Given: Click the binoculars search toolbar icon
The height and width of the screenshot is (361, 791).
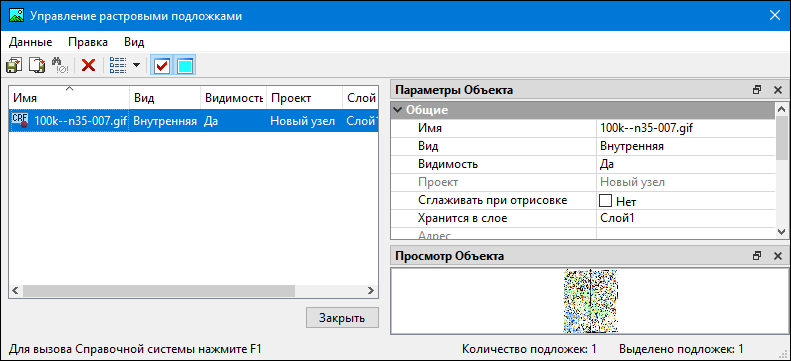Looking at the screenshot, I should [x=60, y=66].
